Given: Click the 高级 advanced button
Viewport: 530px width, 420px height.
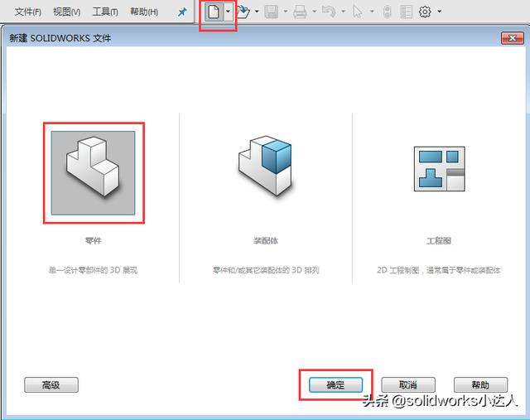Looking at the screenshot, I should [51, 385].
